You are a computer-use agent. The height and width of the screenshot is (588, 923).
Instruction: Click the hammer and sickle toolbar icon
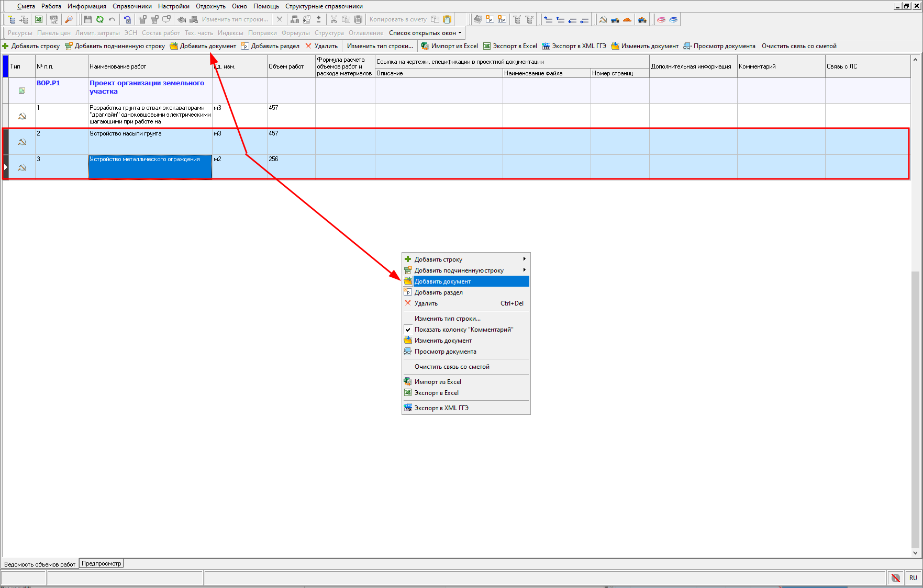pyautogui.click(x=603, y=19)
